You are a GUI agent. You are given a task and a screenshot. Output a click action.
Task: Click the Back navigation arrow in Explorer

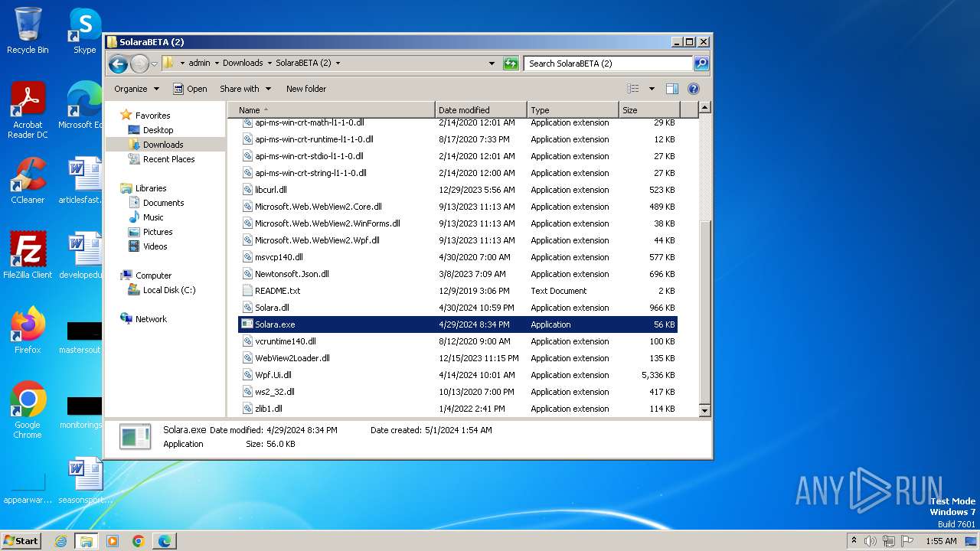[118, 64]
